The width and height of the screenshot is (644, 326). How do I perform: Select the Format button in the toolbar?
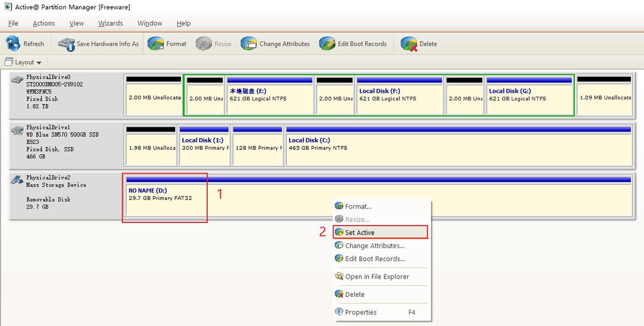[167, 44]
